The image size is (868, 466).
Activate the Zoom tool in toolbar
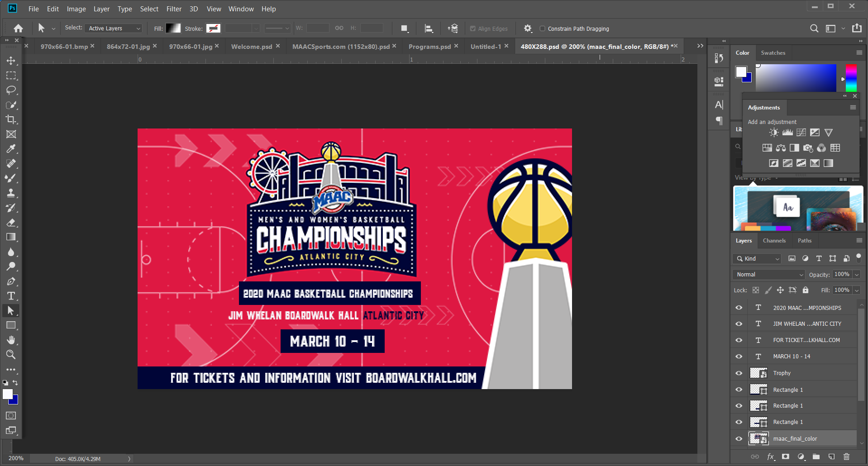[11, 354]
